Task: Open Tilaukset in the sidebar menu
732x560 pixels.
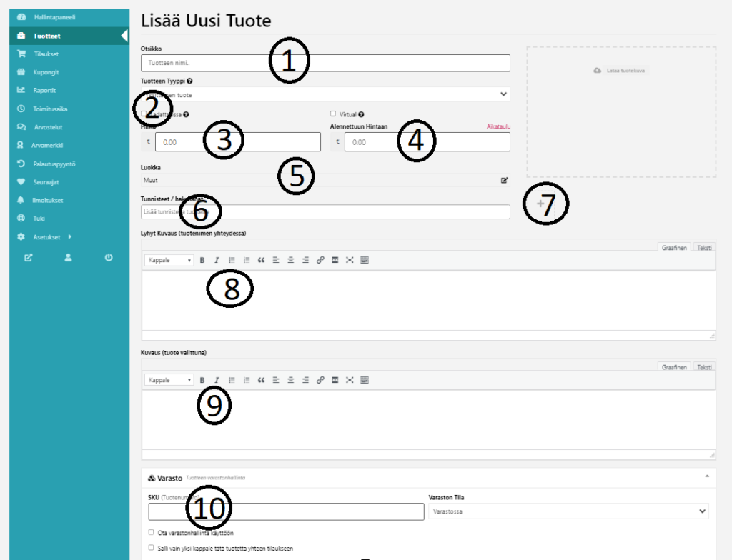Action: tap(46, 54)
